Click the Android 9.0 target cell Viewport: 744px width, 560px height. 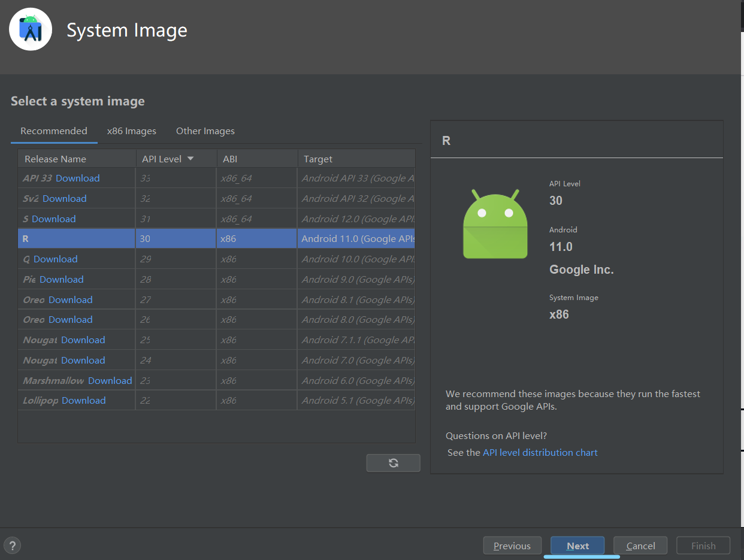point(356,279)
